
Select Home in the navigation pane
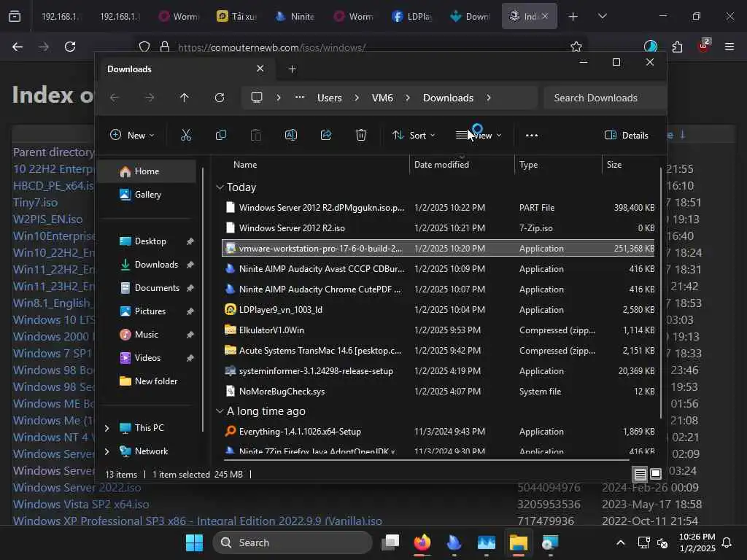(x=147, y=171)
